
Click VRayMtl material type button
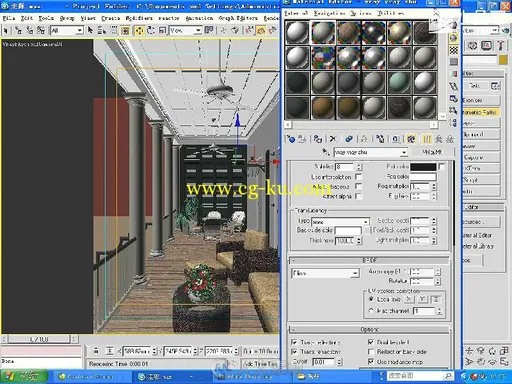pyautogui.click(x=432, y=152)
